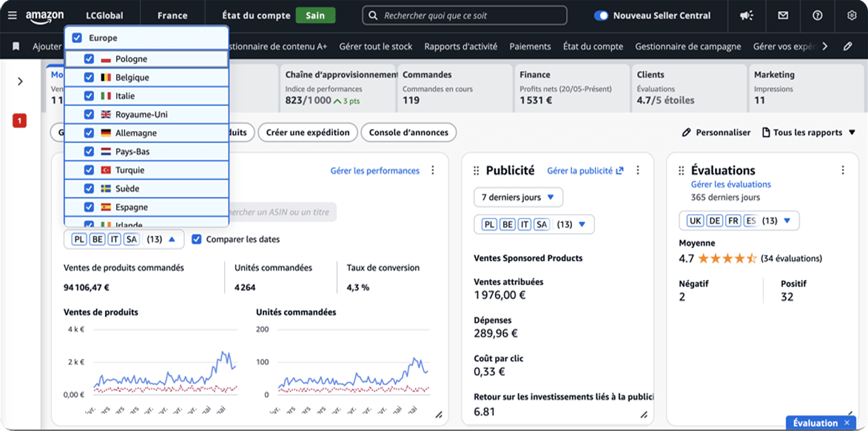Click Gérer les évaluations link
Screen dimensions: 868x431
[x=730, y=184]
